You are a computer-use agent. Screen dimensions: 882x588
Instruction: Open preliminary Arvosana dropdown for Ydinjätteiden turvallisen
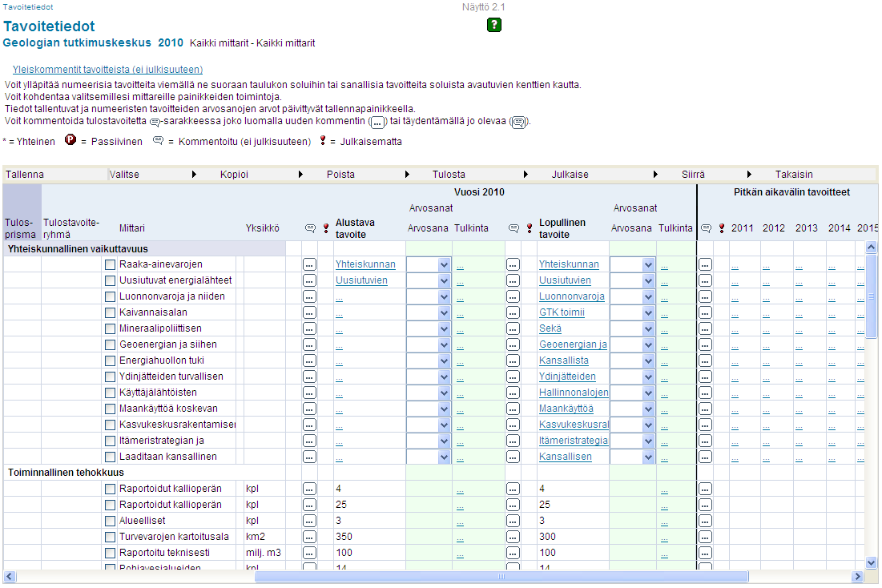[429, 377]
